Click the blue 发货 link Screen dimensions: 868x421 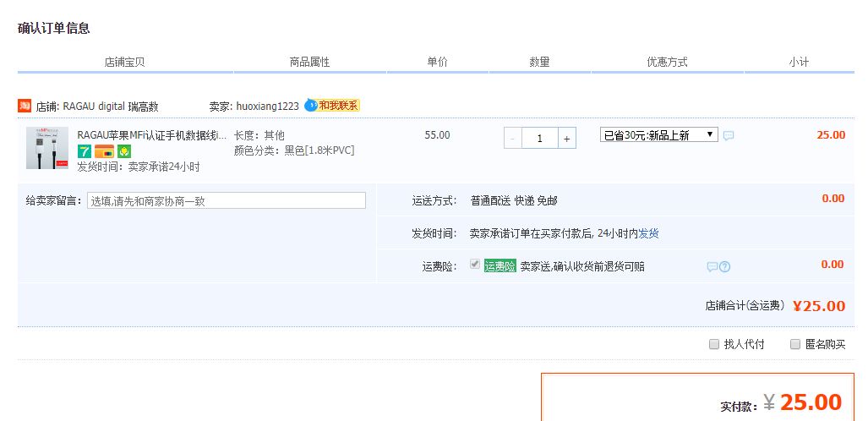pyautogui.click(x=649, y=233)
